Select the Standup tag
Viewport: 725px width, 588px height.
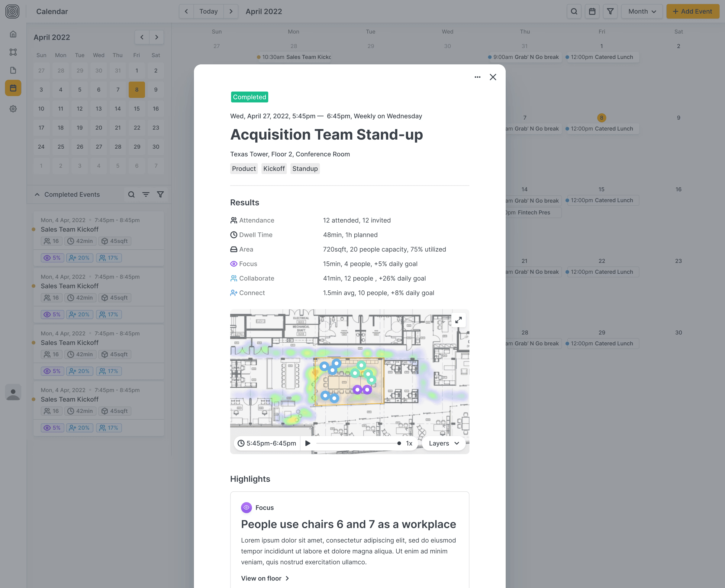pos(305,169)
